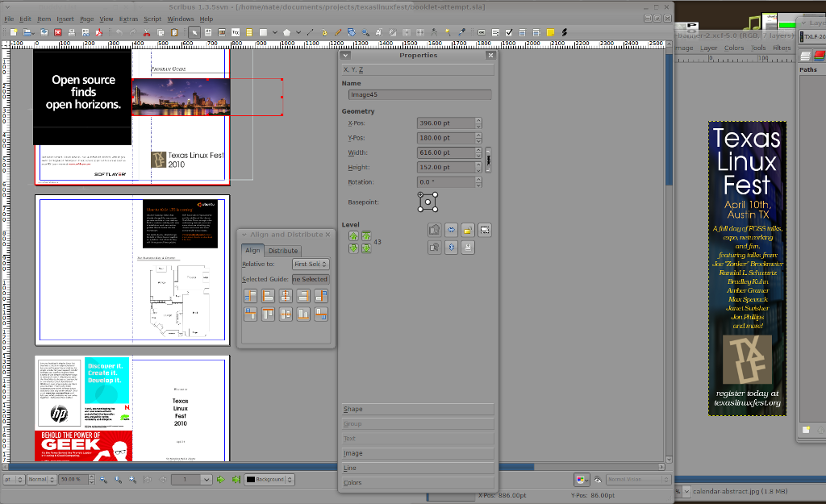Click the Name field showing Image45
Image resolution: width=826 pixels, height=504 pixels.
(419, 94)
